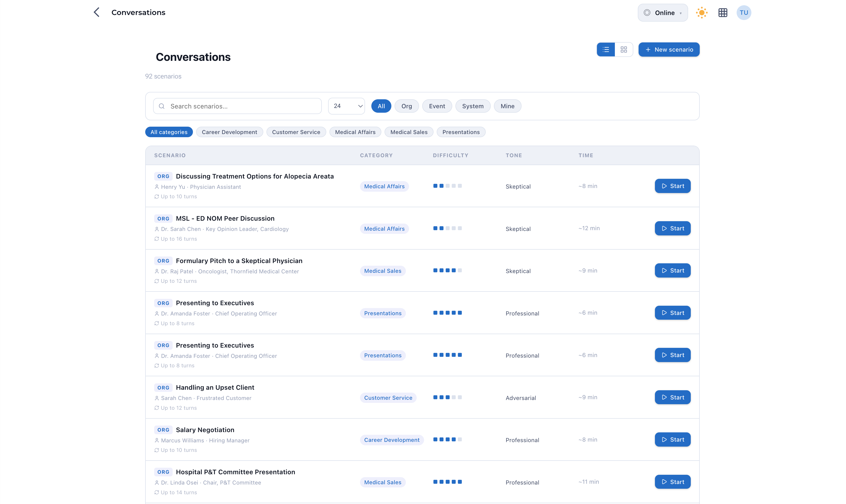Enable the Mine filter
The width and height of the screenshot is (846, 504).
tap(507, 106)
